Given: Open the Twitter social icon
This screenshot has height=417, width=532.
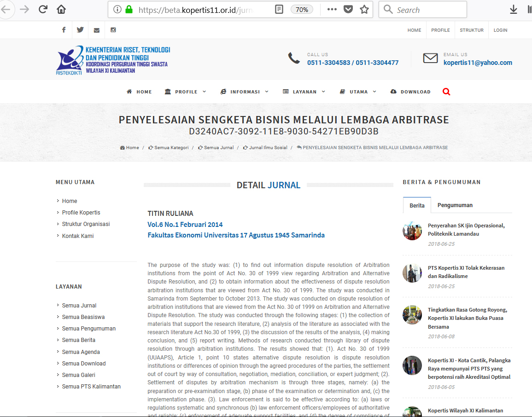Looking at the screenshot, I should click(x=80, y=30).
